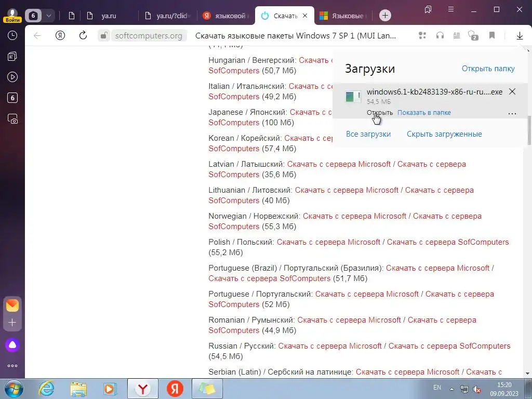Viewport: 532px width, 399px height.
Task: Click the Войти profile avatar
Action: coord(12,15)
